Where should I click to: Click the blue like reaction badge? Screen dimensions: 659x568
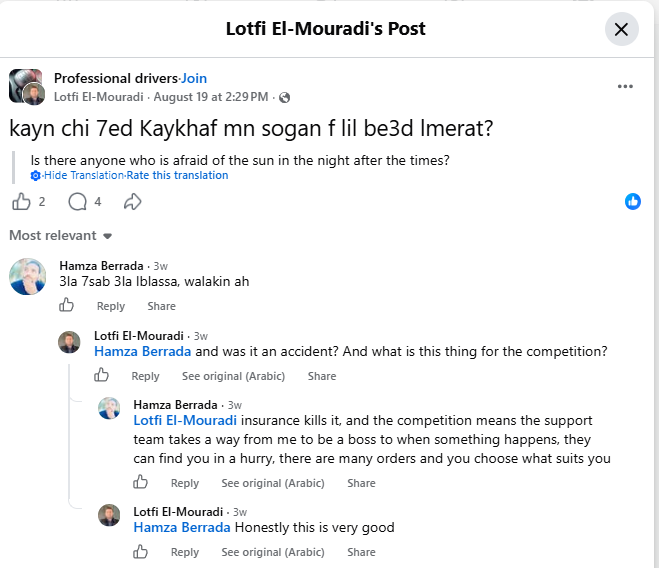633,201
